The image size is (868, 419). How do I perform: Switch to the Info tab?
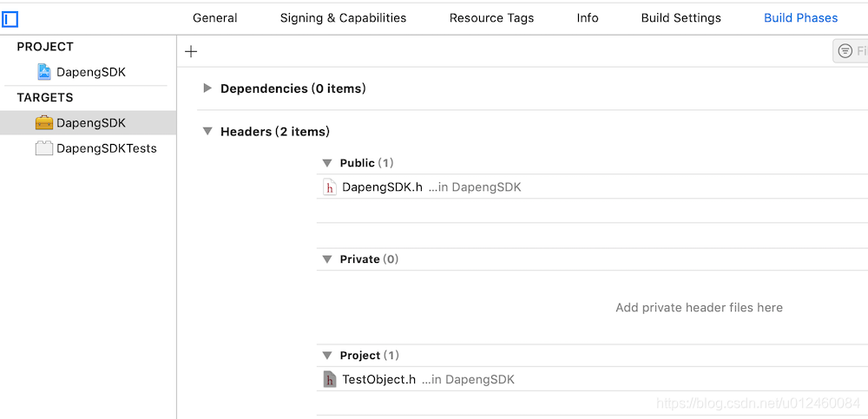pyautogui.click(x=588, y=18)
